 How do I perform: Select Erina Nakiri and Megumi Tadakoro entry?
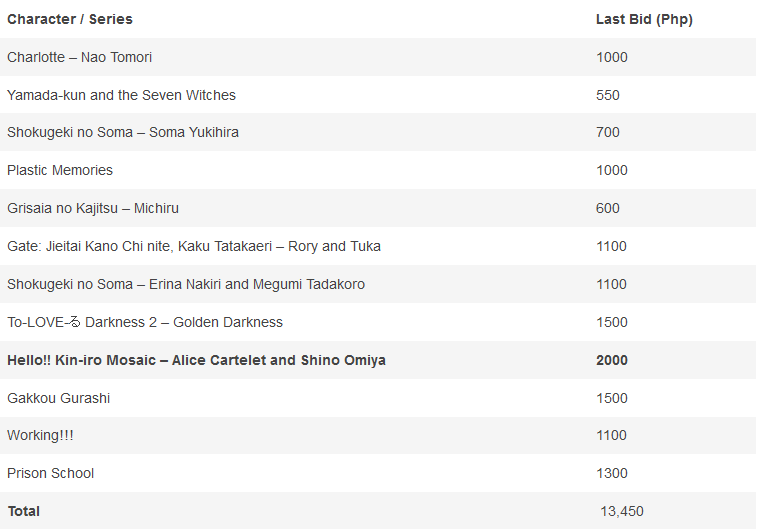point(186,284)
